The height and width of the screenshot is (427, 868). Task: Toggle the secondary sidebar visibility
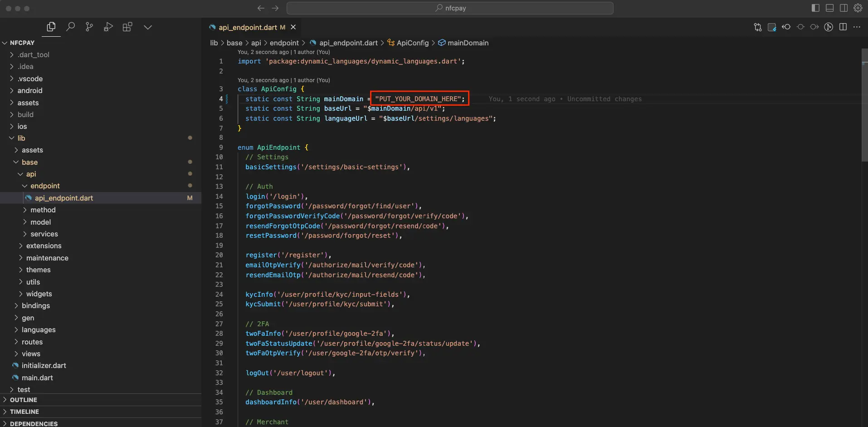[844, 8]
